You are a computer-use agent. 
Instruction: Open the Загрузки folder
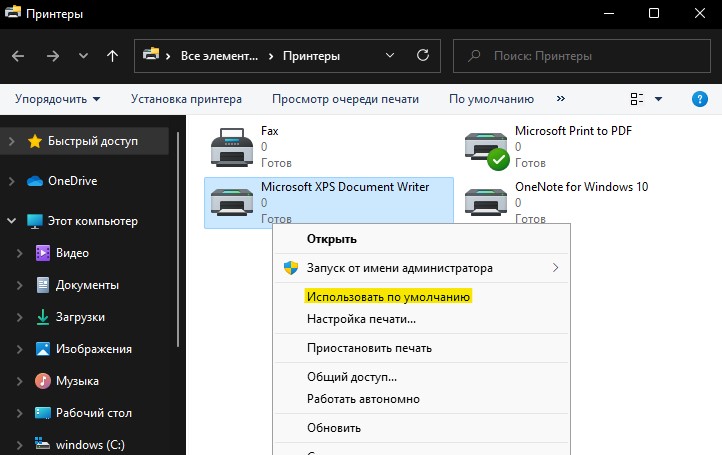click(x=80, y=317)
